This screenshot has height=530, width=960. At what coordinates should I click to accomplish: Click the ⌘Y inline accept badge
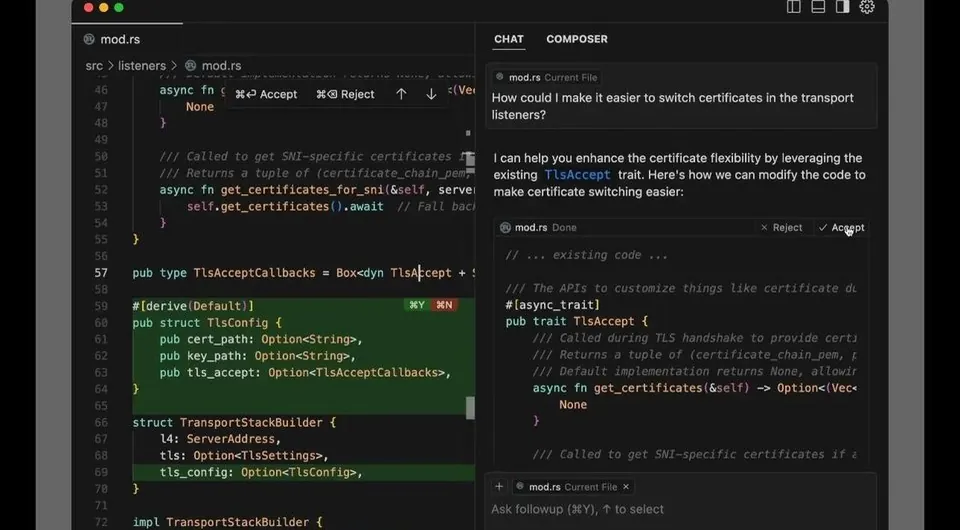pyautogui.click(x=417, y=305)
